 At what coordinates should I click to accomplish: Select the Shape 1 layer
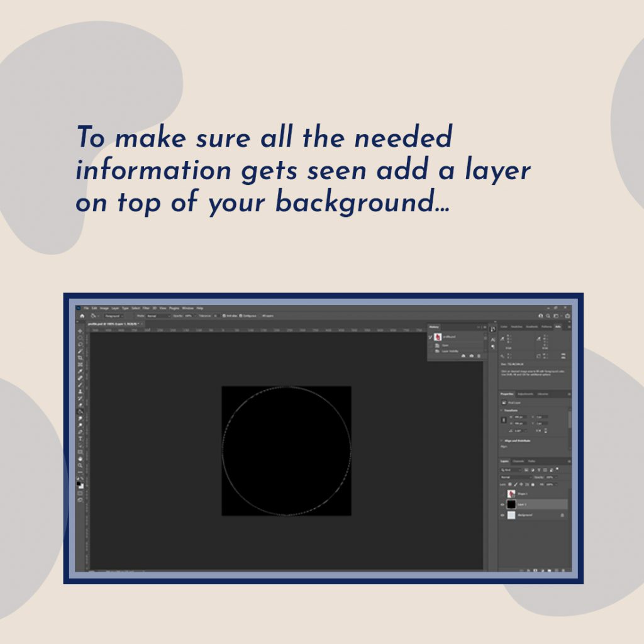pos(533,494)
